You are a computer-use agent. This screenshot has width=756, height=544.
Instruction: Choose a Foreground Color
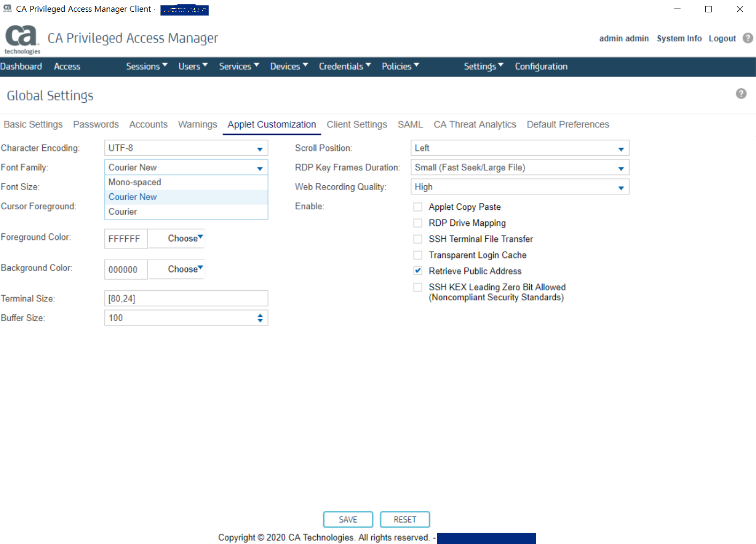point(185,238)
